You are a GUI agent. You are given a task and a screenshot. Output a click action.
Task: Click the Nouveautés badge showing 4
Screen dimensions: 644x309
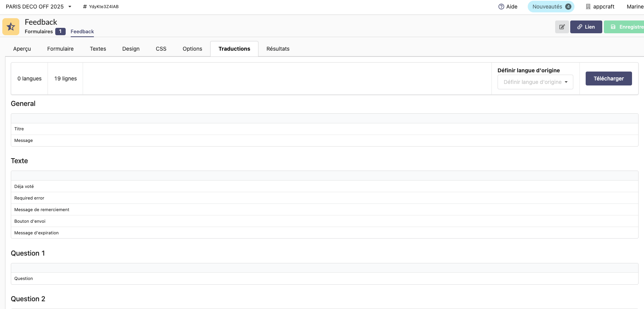568,7
